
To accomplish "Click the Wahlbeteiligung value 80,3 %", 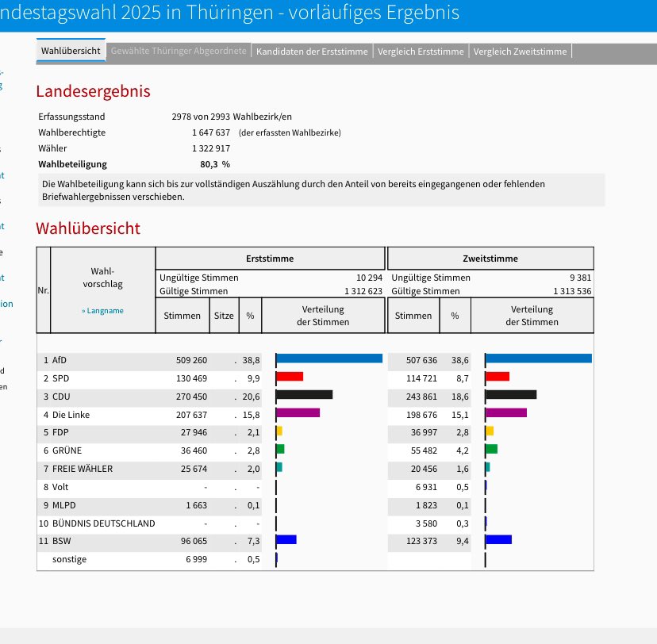I will tap(215, 164).
